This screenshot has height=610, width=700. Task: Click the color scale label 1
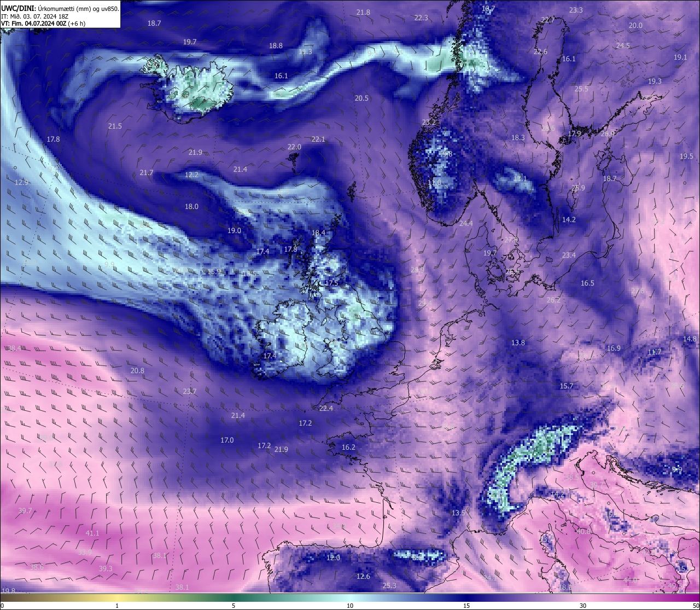tap(117, 606)
